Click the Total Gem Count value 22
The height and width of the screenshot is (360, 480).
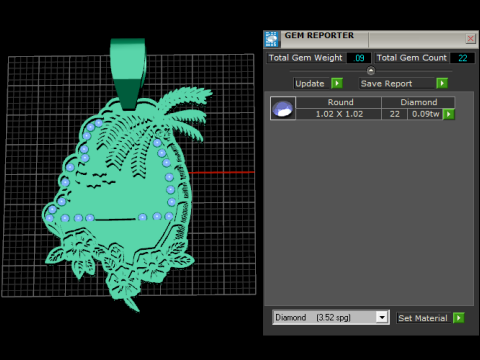coord(462,58)
